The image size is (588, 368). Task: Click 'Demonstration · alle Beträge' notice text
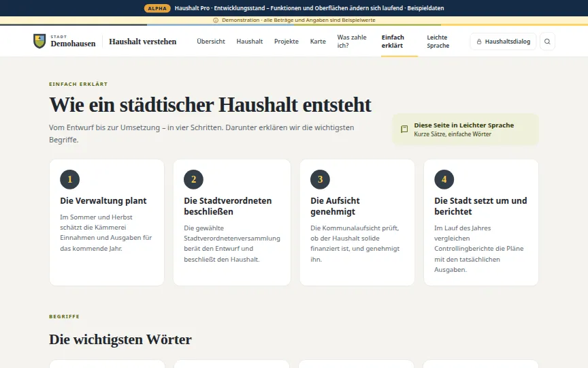[x=299, y=20]
